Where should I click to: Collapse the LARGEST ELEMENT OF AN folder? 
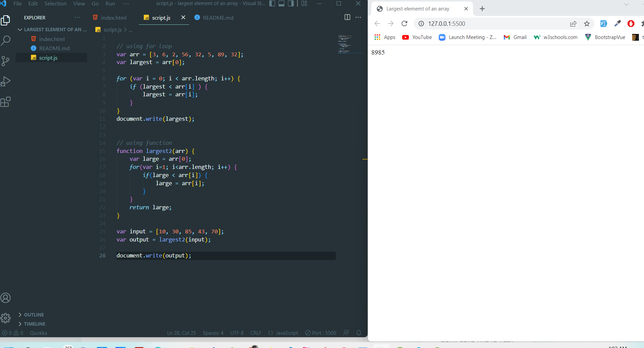pos(20,30)
